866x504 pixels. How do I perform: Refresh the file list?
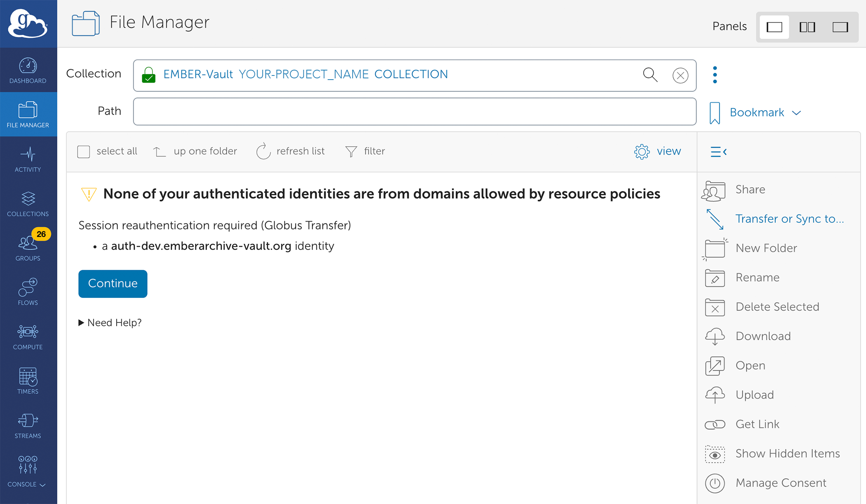(x=290, y=151)
